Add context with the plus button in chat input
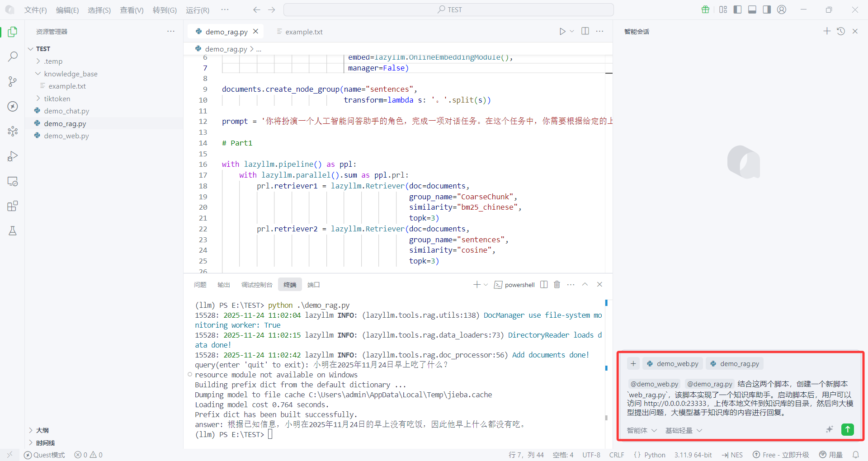The height and width of the screenshot is (461, 868). pos(633,364)
